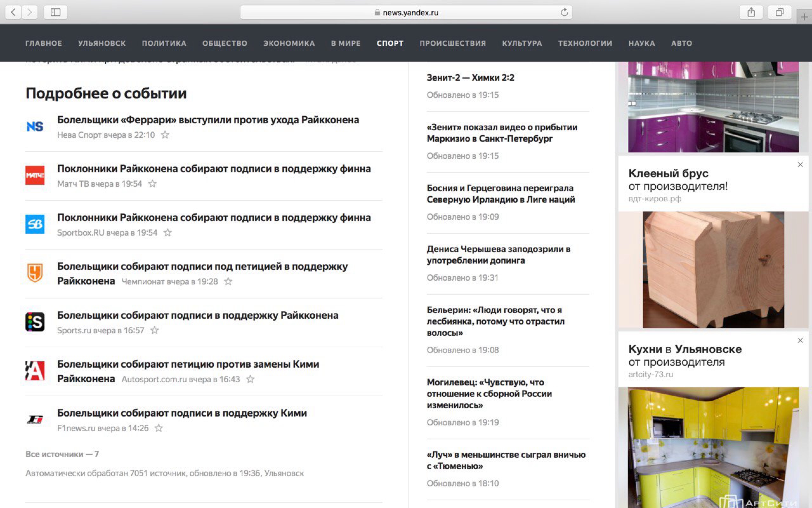Click the wooden beam ad image

pyautogui.click(x=713, y=270)
